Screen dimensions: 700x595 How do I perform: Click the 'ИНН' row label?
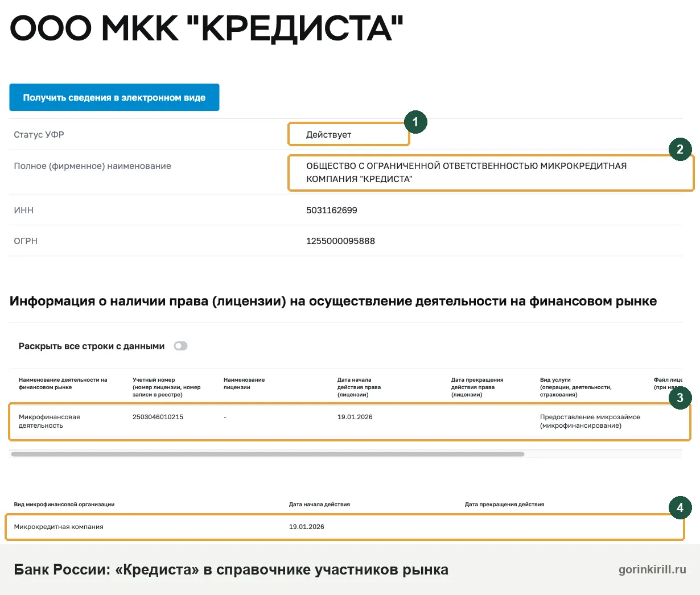[24, 210]
